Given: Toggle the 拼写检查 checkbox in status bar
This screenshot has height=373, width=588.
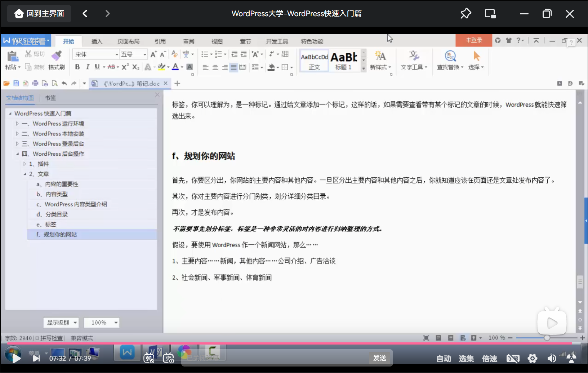Looking at the screenshot, I should (x=37, y=338).
